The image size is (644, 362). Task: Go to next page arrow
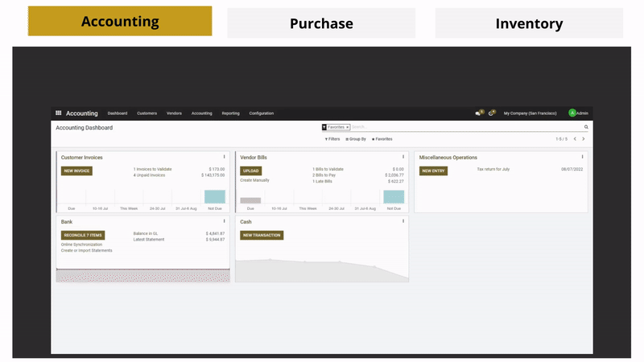click(584, 139)
